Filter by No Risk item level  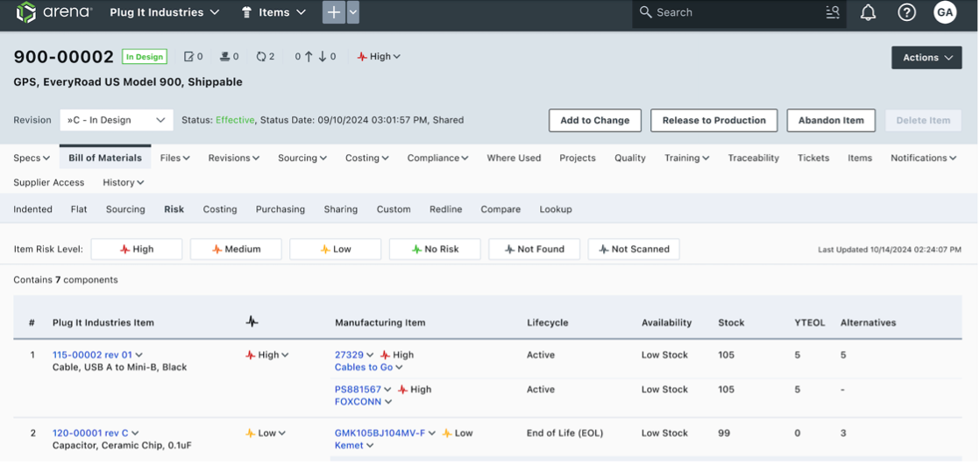click(x=435, y=249)
